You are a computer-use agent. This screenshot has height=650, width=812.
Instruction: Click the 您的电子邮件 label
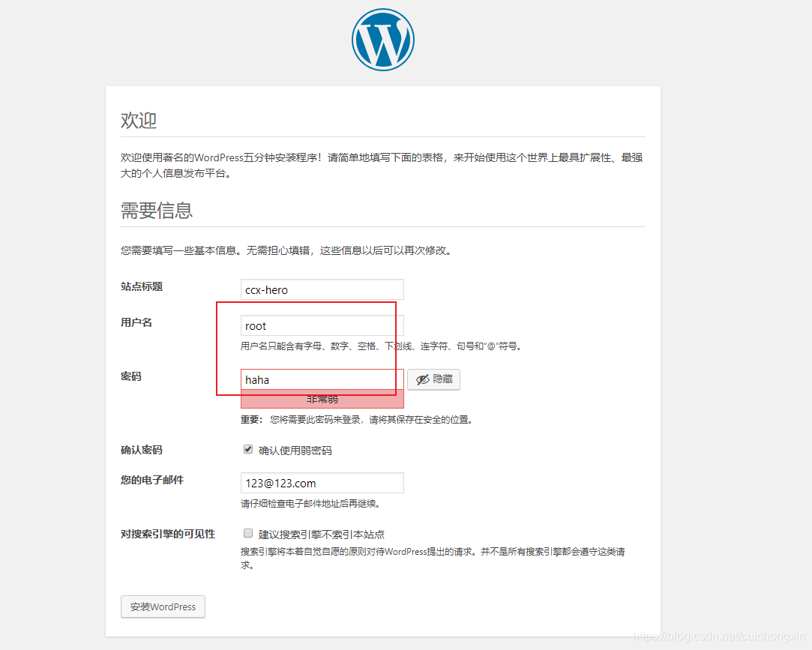click(152, 480)
